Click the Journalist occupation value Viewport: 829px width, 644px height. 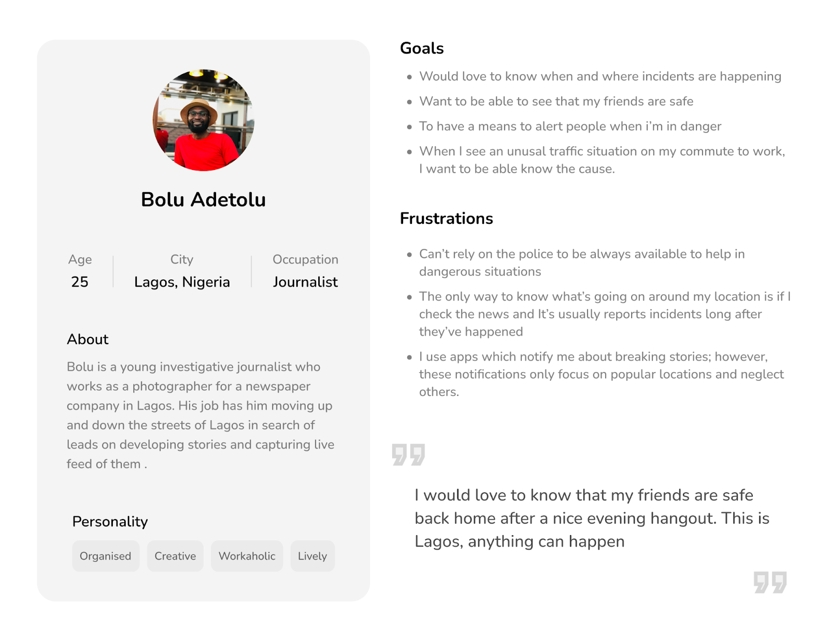pos(305,282)
